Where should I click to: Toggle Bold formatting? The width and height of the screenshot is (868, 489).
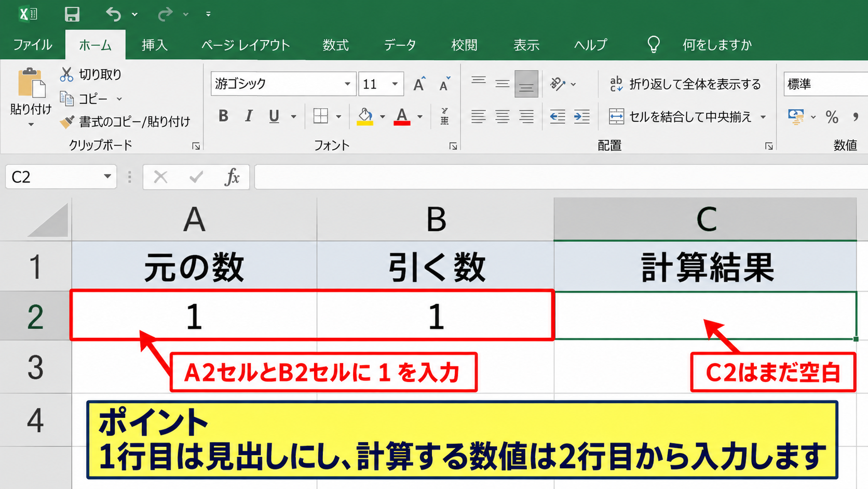coord(223,116)
